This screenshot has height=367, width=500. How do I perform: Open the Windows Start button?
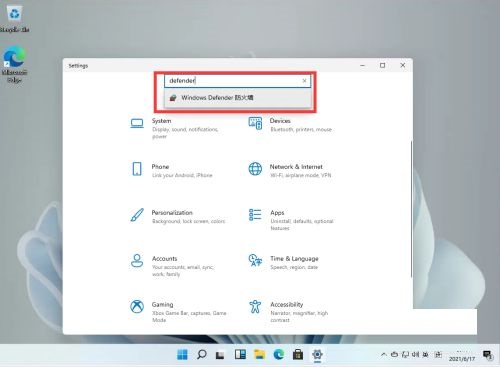[x=182, y=355]
